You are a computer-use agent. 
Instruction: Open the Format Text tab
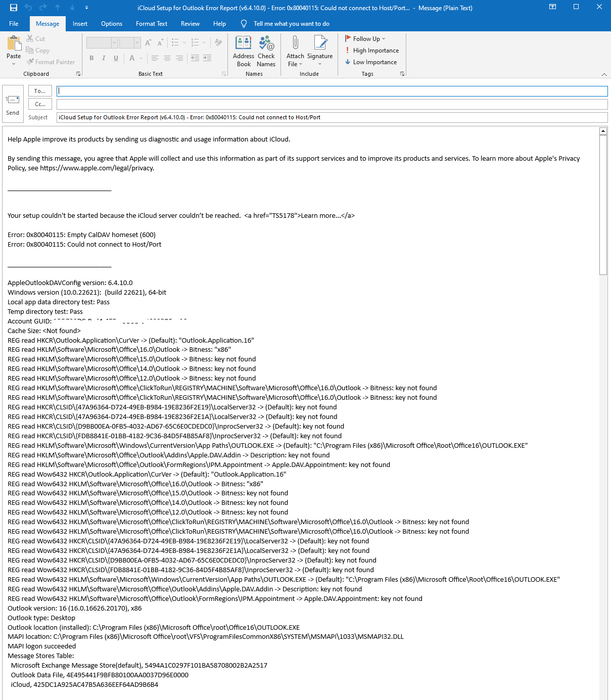(x=152, y=24)
